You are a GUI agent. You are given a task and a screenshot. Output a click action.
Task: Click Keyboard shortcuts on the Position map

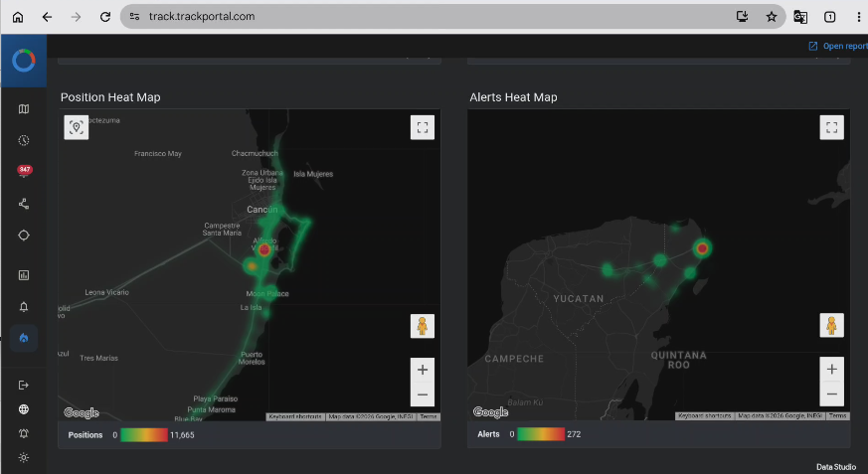tap(295, 416)
